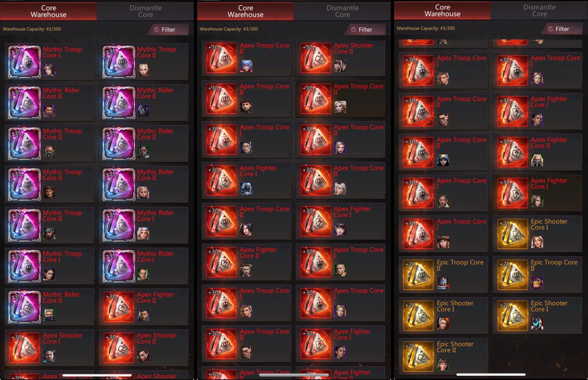588x380 pixels.
Task: Select Mythic Troop Core II with cowboy hat hero
Action: [x=49, y=184]
